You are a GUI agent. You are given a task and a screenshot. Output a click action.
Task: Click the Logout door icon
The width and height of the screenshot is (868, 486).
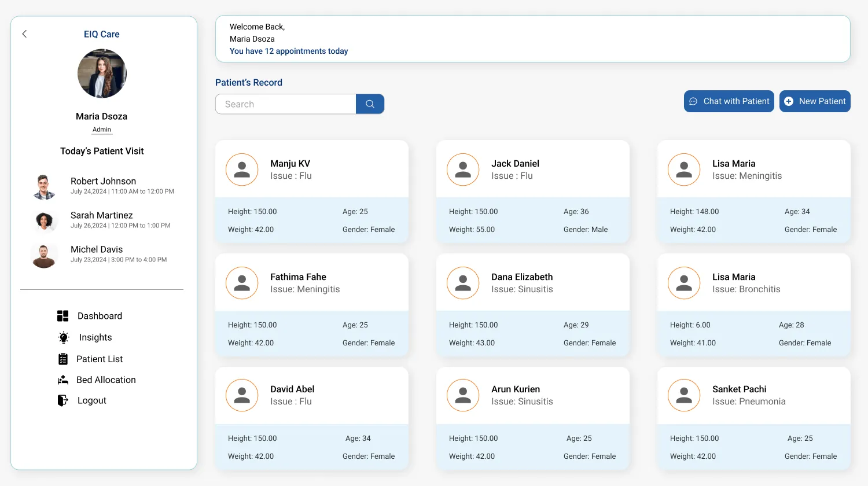(x=63, y=400)
